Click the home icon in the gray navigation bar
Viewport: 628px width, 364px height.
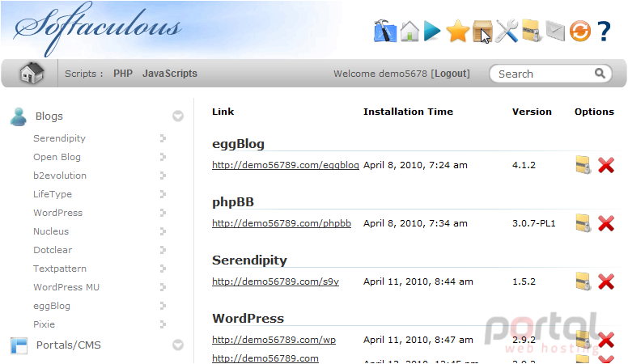coord(32,74)
